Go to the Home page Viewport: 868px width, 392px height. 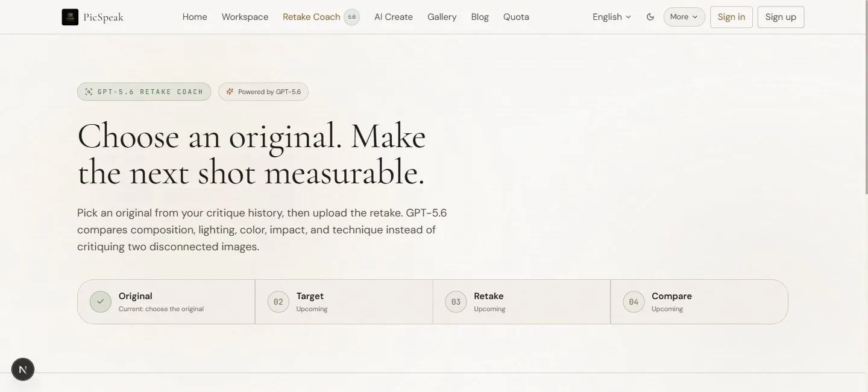pos(195,17)
